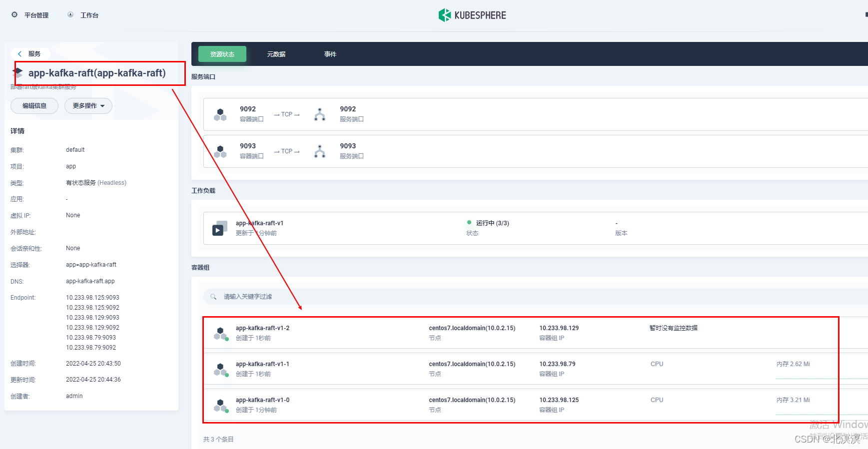Click creator value admin
This screenshot has height=449, width=868.
[x=74, y=396]
